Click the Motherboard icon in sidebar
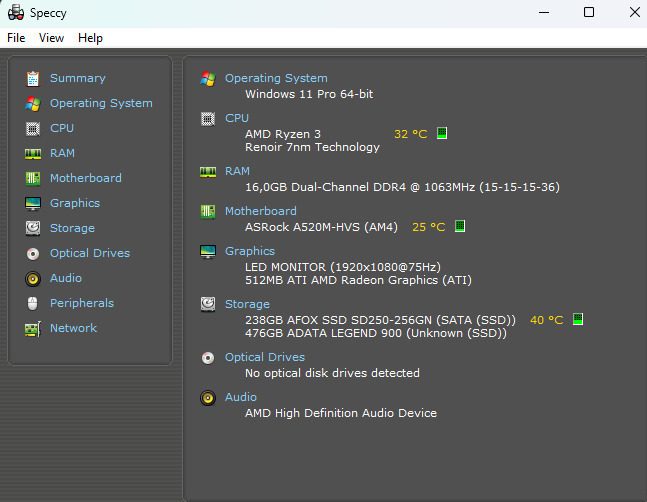Viewport: 647px width, 502px height. coord(33,179)
